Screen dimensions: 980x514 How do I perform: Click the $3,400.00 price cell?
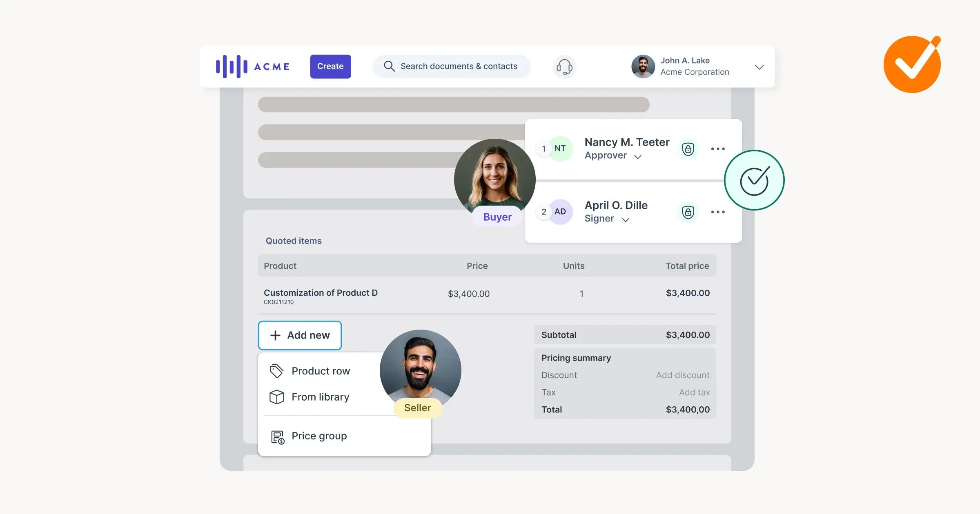point(468,294)
